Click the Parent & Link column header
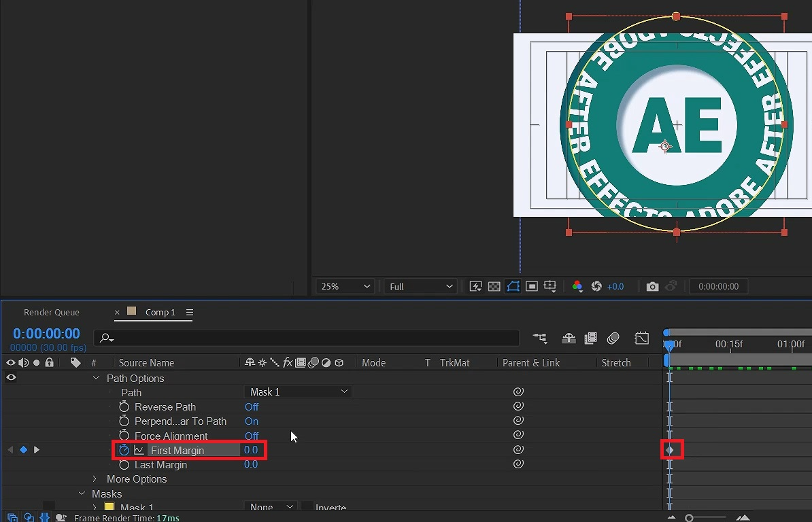The height and width of the screenshot is (522, 812). [x=531, y=363]
